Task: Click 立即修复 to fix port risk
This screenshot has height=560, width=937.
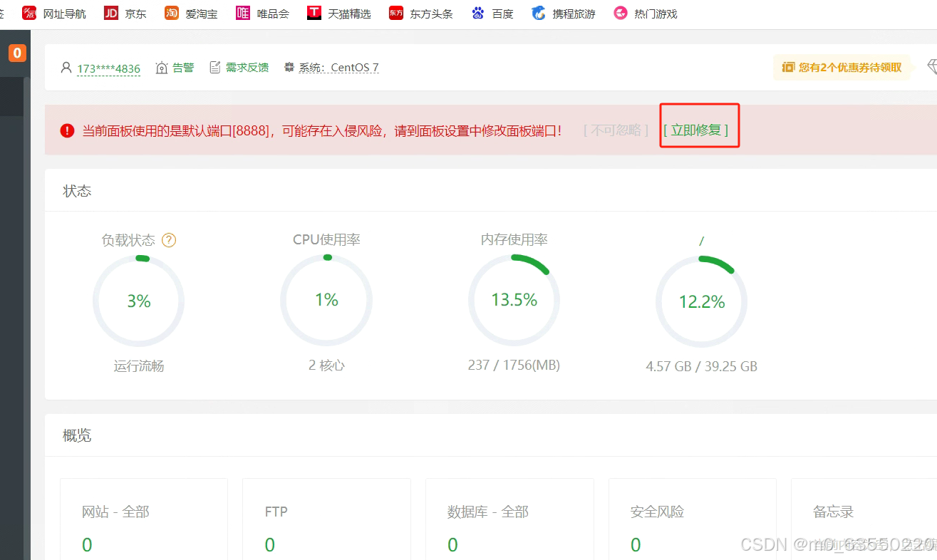Action: coord(696,130)
